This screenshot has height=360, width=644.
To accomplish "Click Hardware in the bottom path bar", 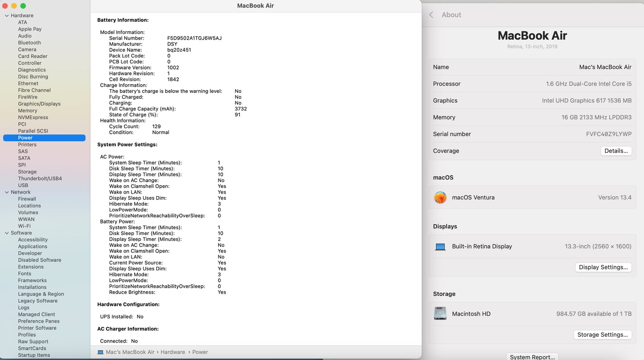I will (x=172, y=352).
